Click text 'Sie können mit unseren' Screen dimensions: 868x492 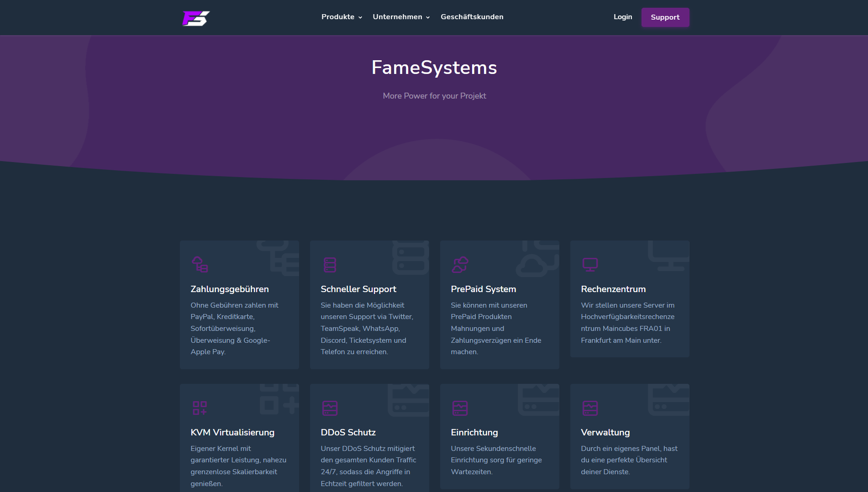[489, 305]
